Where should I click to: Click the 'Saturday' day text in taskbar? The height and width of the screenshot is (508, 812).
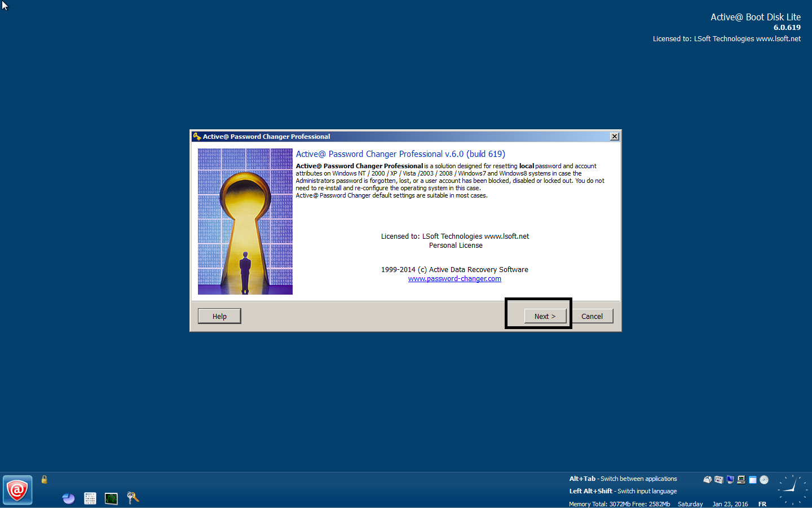pos(690,504)
